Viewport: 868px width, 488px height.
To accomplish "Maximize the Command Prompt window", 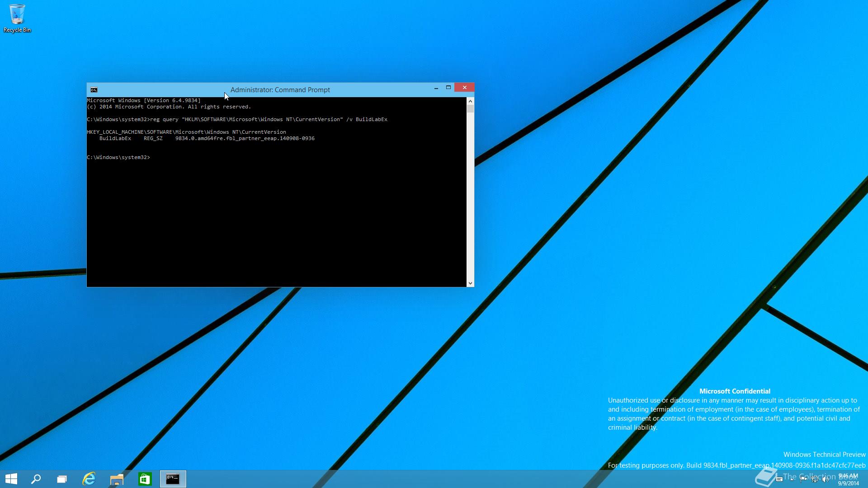I will (x=448, y=88).
